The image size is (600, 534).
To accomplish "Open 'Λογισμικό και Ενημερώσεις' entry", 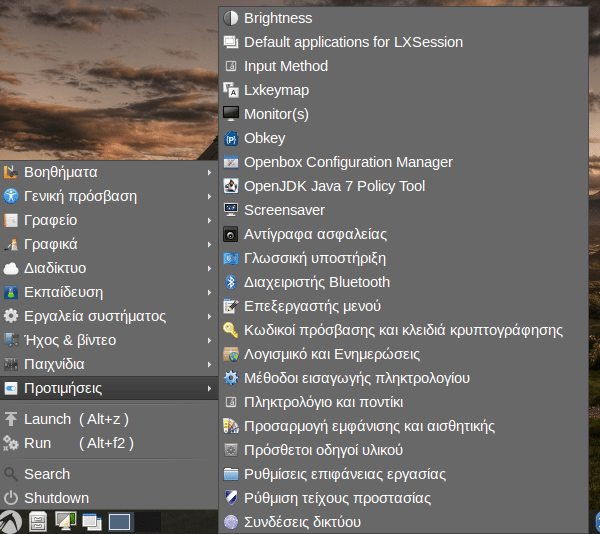I will [332, 354].
